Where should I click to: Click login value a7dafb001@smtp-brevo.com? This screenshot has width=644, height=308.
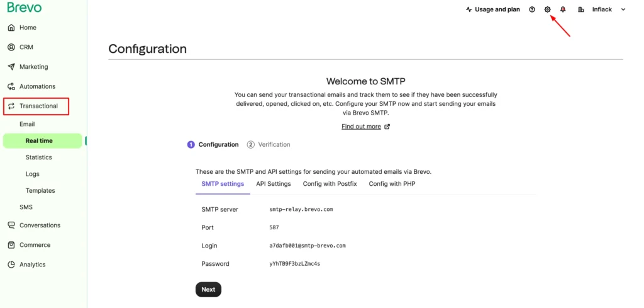(x=307, y=246)
